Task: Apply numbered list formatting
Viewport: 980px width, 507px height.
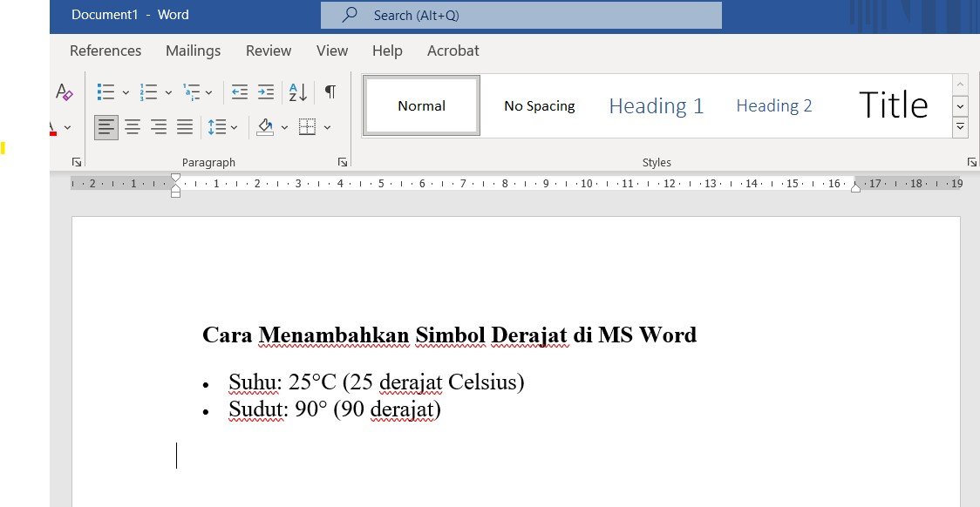Action: (x=149, y=92)
